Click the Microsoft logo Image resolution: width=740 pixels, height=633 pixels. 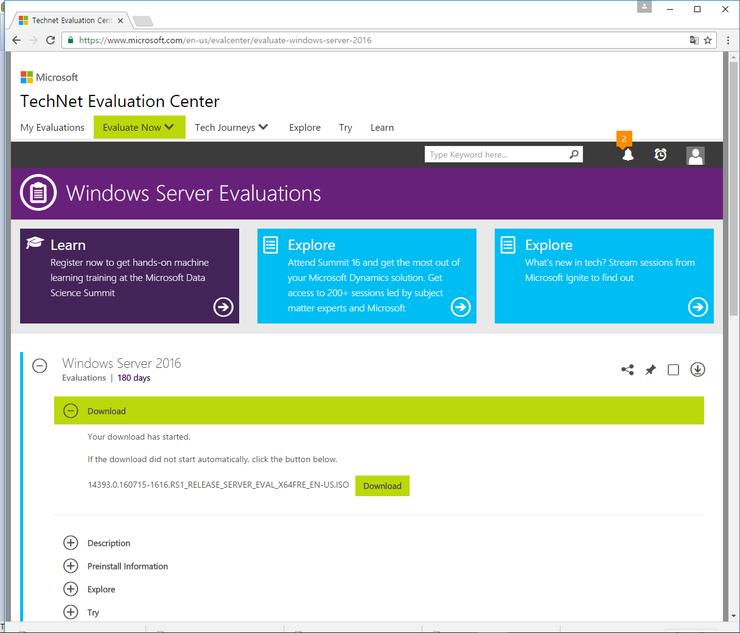(49, 77)
